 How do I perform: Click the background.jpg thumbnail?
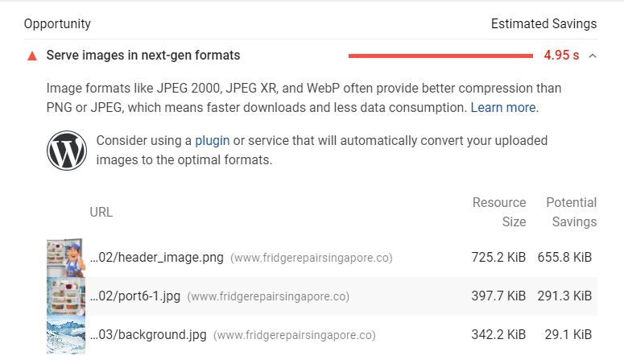pos(66,335)
